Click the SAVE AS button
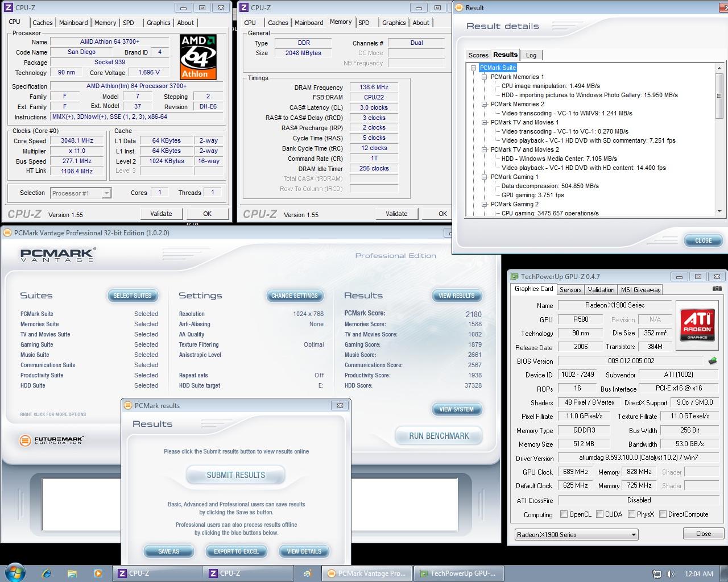This screenshot has height=582, width=728. 168,551
